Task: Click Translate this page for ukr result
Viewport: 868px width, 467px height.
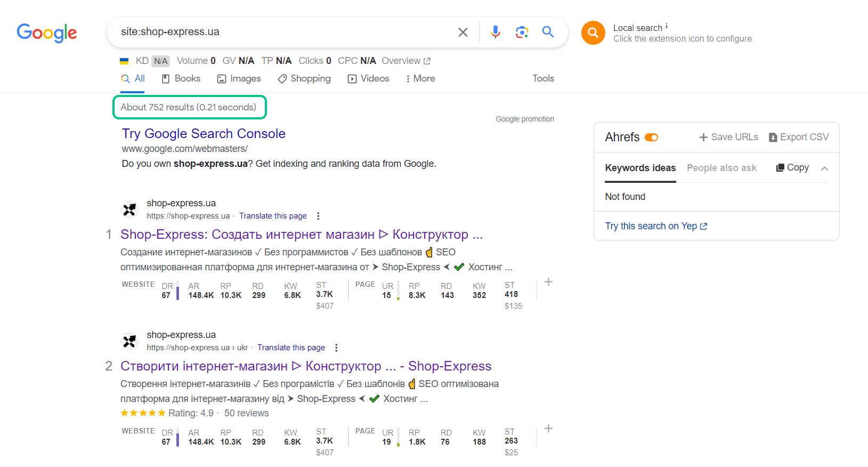Action: (291, 348)
